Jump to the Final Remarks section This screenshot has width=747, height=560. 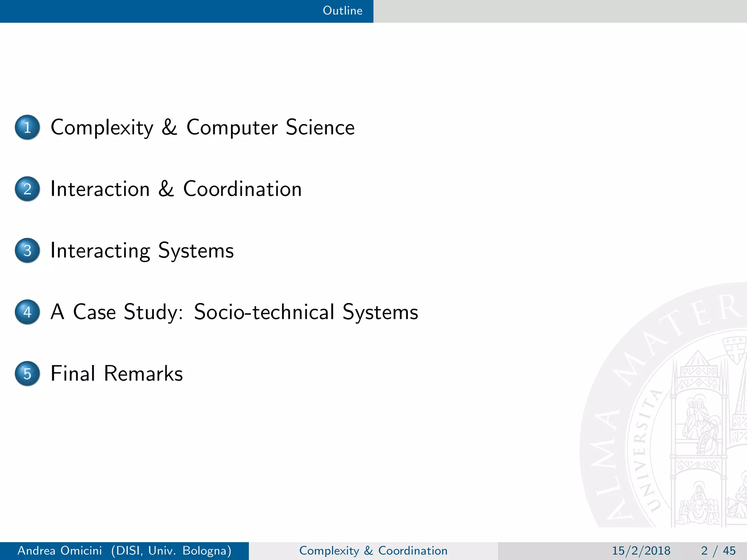tap(116, 374)
